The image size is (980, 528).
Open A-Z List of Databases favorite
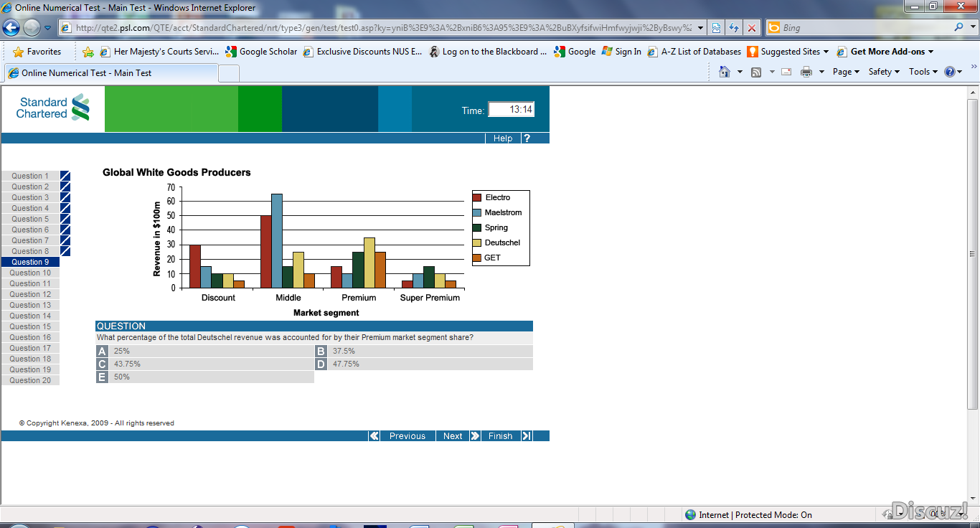tap(694, 52)
